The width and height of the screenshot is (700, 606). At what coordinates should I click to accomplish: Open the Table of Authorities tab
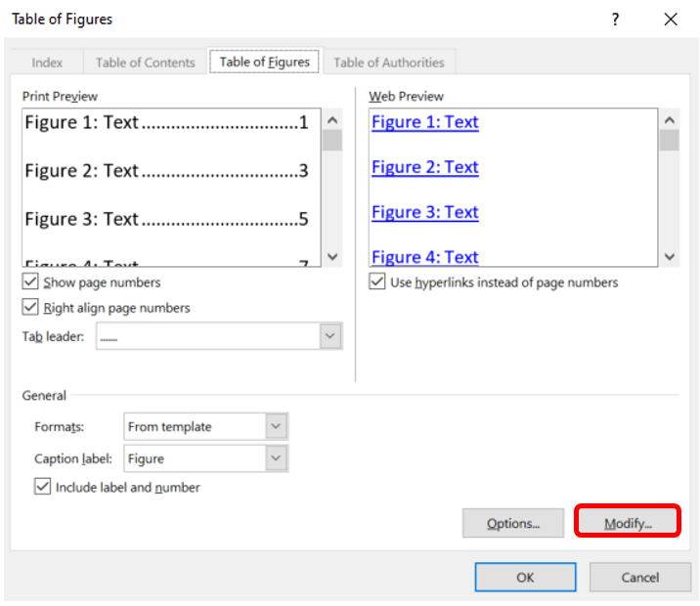(x=388, y=63)
